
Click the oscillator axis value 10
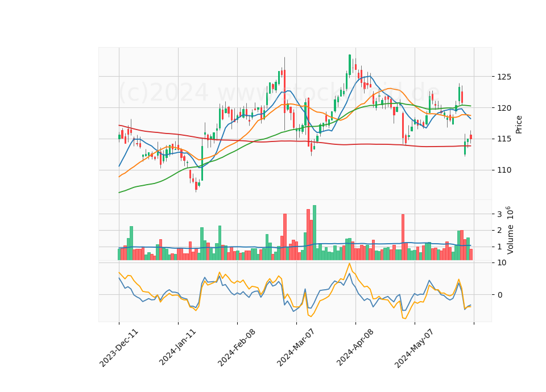point(502,263)
